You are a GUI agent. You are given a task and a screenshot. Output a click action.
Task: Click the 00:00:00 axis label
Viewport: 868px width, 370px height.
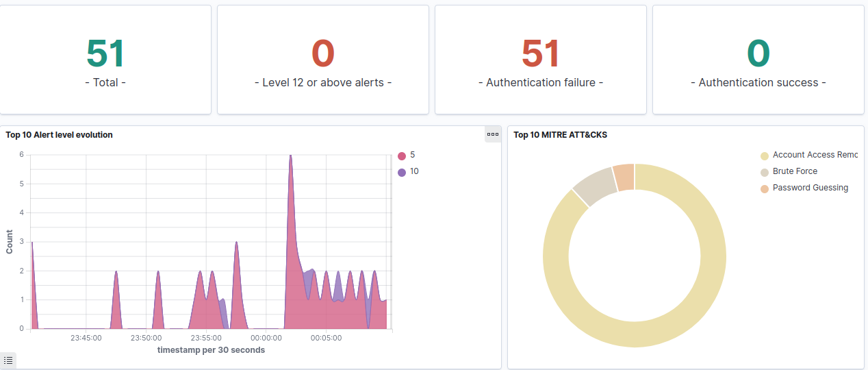(266, 338)
